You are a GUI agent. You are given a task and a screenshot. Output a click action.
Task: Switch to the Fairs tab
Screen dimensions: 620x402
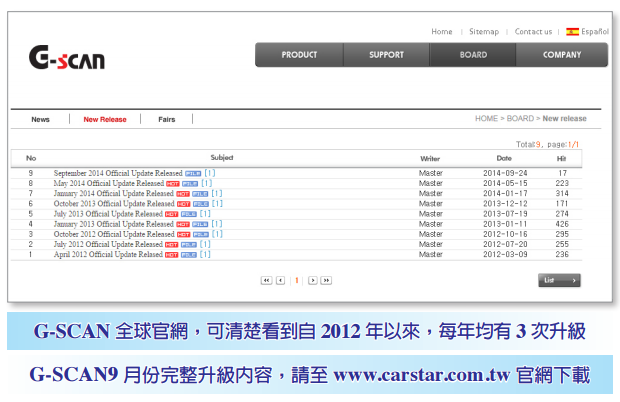point(166,119)
